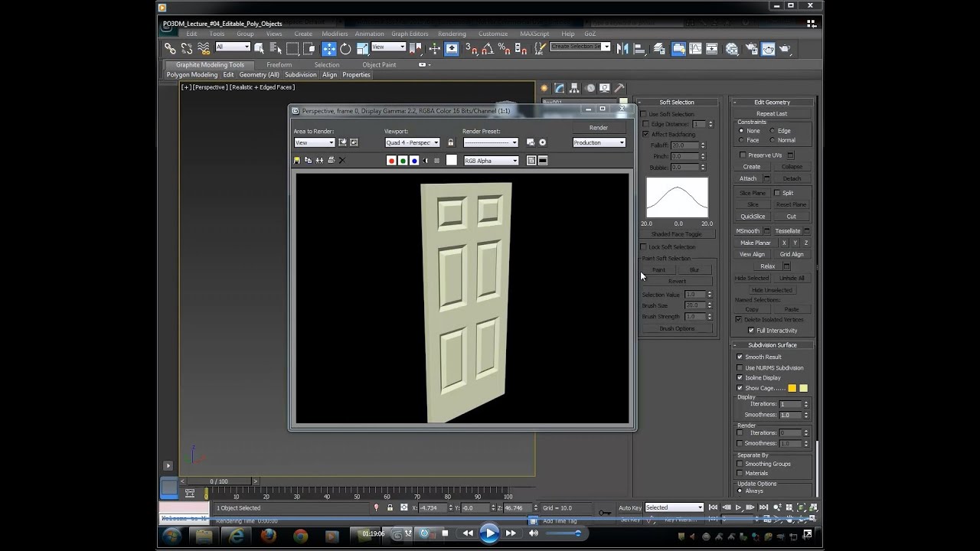Activate the Select and Rotate tool
The width and height of the screenshot is (980, 551).
(x=345, y=48)
